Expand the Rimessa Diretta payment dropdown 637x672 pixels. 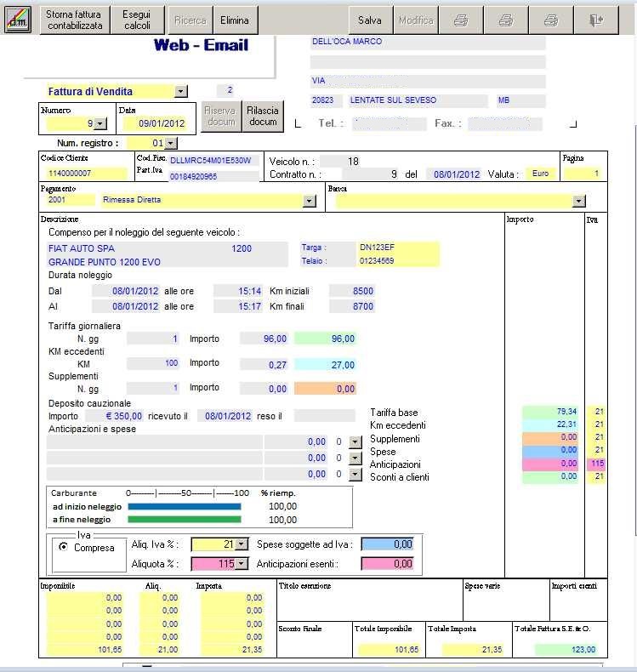[310, 201]
